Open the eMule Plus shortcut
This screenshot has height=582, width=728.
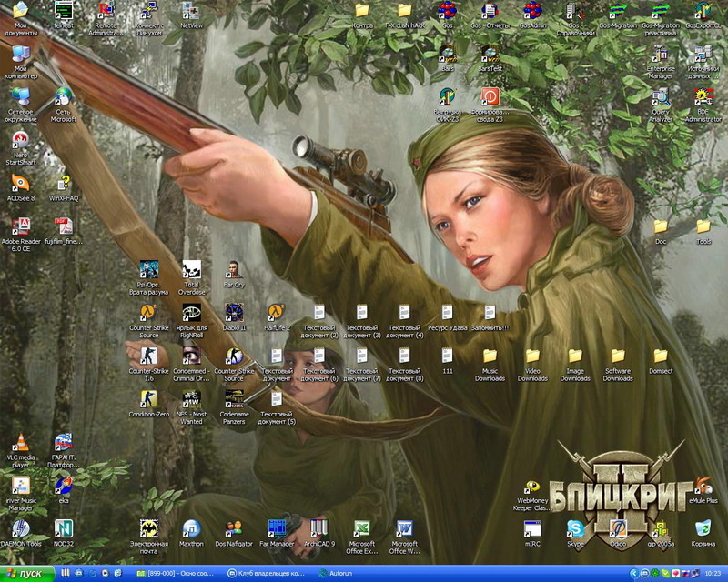pyautogui.click(x=703, y=487)
